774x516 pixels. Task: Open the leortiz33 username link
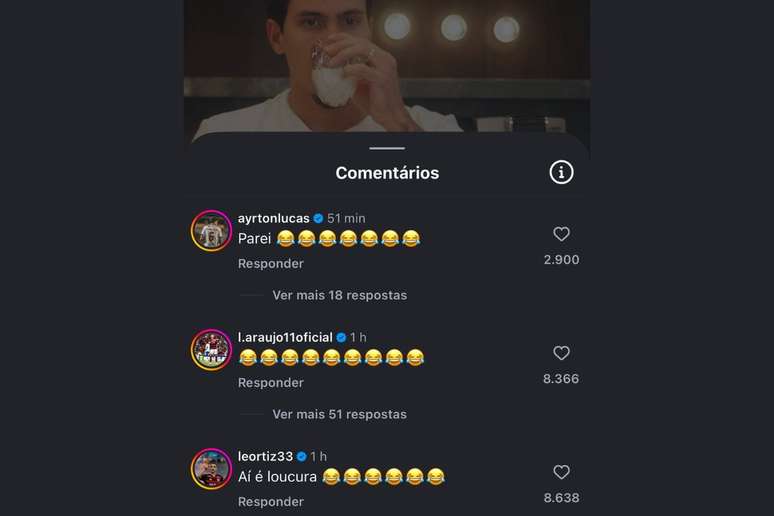point(264,456)
